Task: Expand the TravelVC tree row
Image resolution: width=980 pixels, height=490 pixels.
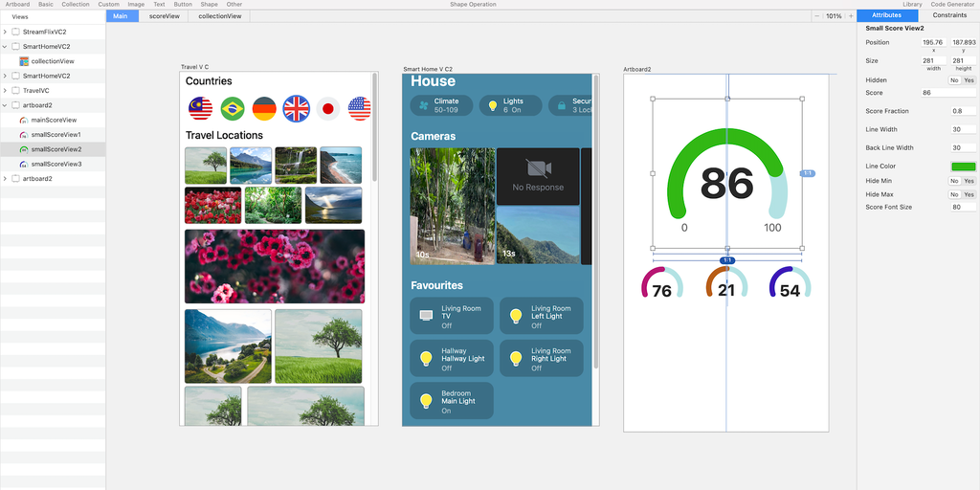Action: pos(5,91)
